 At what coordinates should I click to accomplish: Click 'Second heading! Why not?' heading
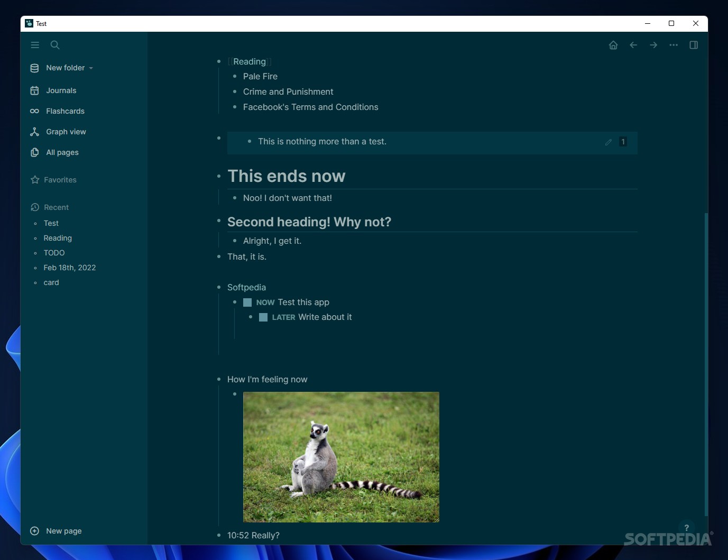309,222
